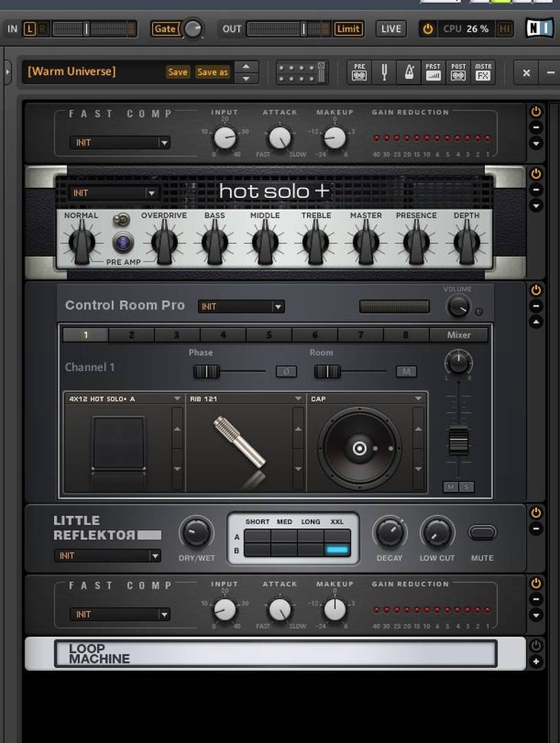Collapse the Control Room Pro expert panel
560x743 pixels.
(x=536, y=322)
